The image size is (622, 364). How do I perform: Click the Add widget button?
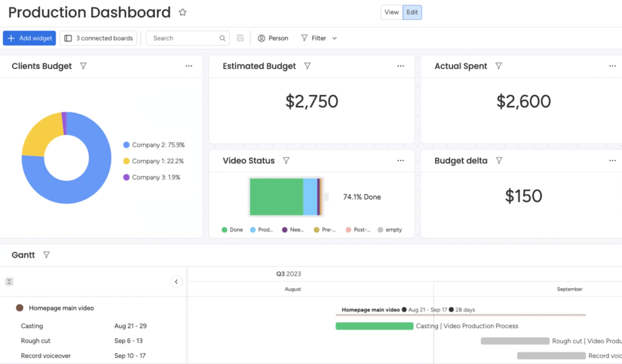(x=30, y=38)
